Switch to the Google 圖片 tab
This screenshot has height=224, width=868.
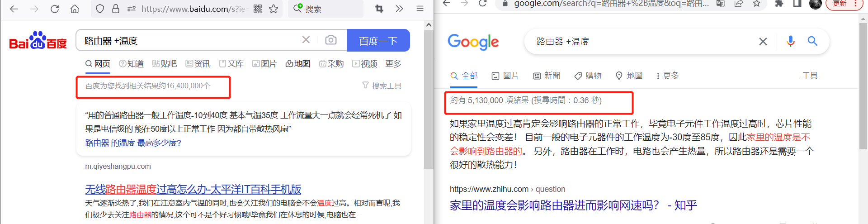coord(505,76)
